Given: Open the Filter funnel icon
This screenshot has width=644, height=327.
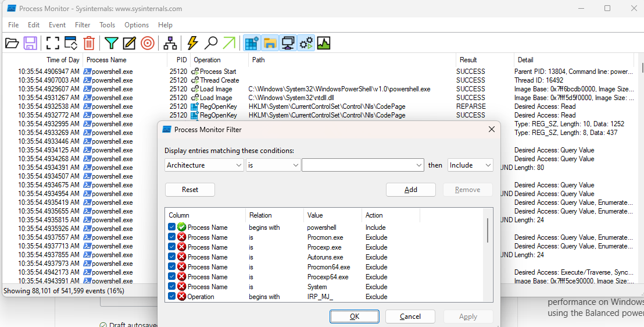Looking at the screenshot, I should (111, 43).
